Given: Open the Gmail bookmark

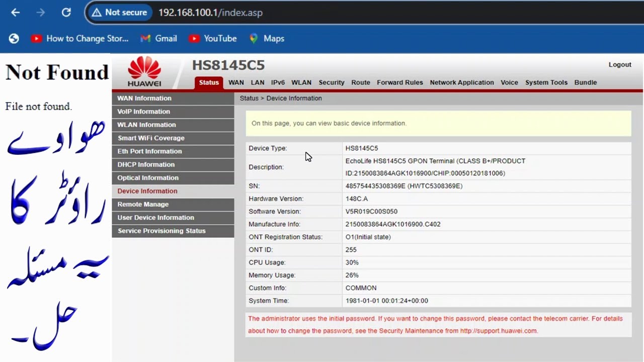Looking at the screenshot, I should pos(159,38).
